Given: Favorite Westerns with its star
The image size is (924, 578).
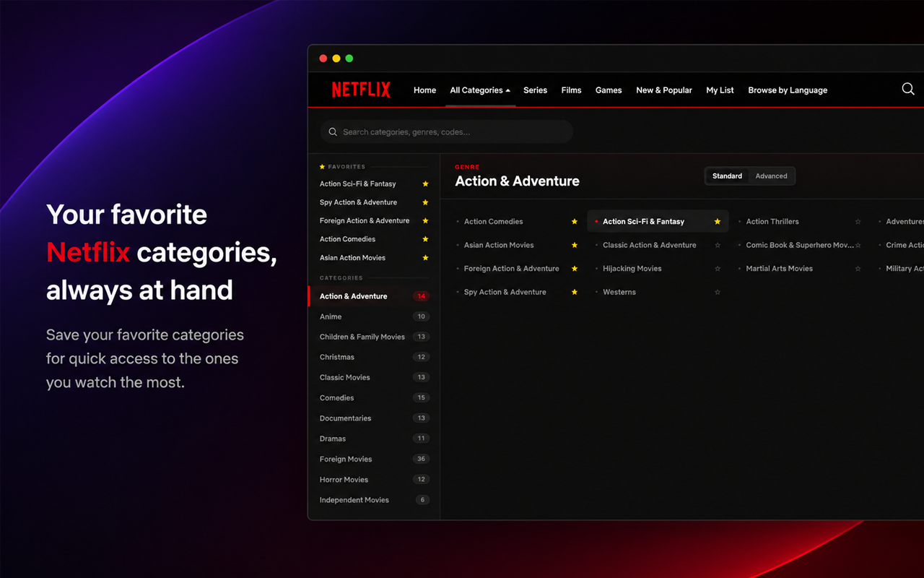Looking at the screenshot, I should tap(718, 292).
